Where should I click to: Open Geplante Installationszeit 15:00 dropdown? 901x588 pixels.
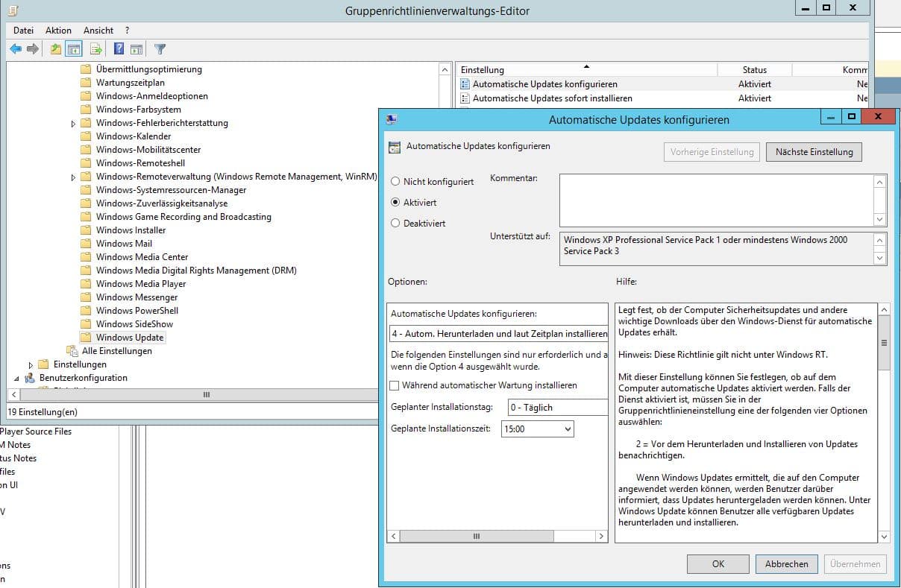click(x=538, y=429)
